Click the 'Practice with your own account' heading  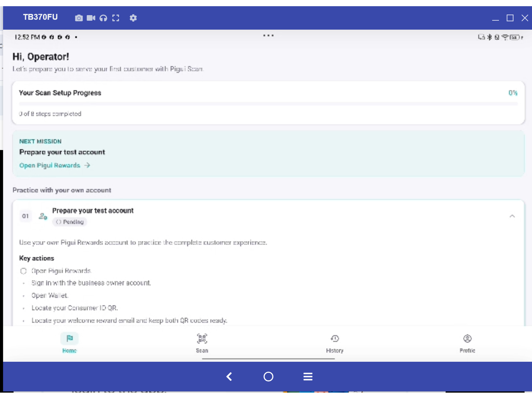62,190
